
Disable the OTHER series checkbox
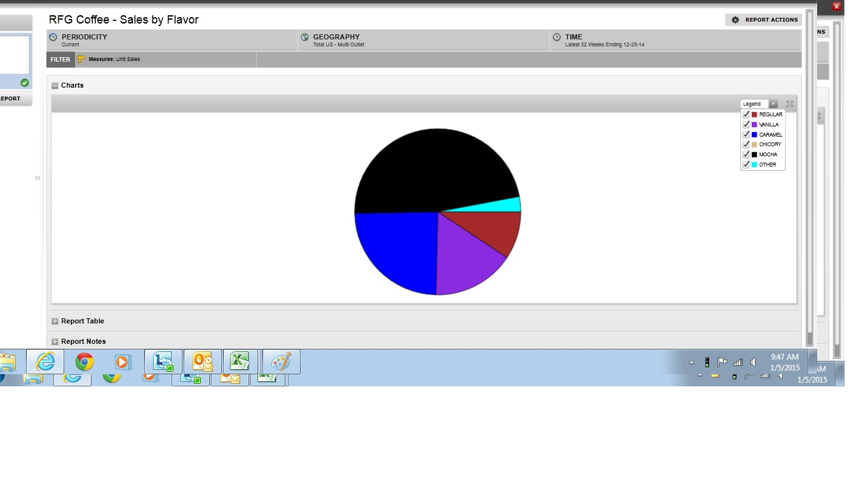[x=746, y=165]
